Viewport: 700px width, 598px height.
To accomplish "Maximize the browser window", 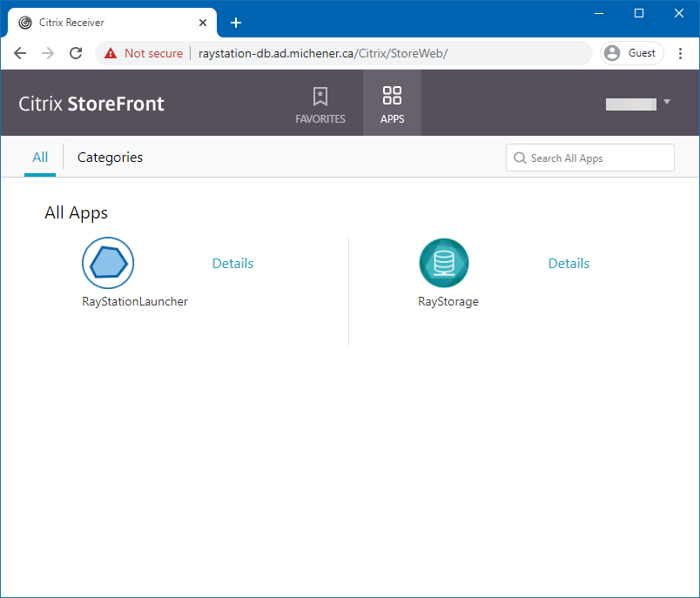I will (x=639, y=13).
